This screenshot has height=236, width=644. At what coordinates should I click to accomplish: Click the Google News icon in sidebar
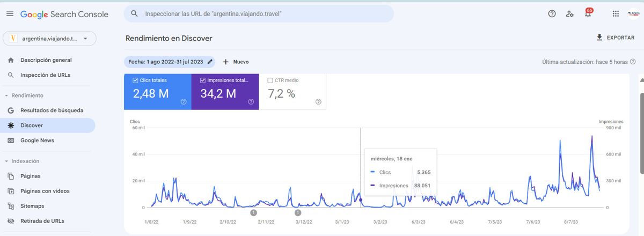[x=11, y=141]
